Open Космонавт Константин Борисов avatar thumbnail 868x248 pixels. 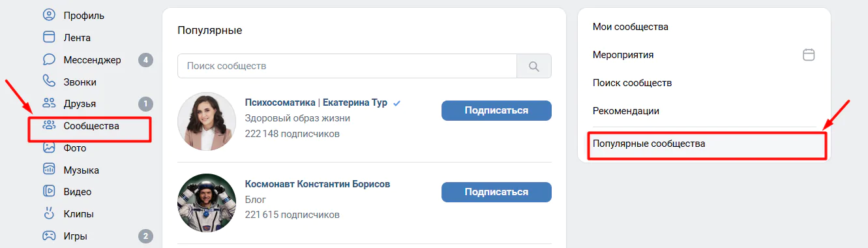[207, 203]
